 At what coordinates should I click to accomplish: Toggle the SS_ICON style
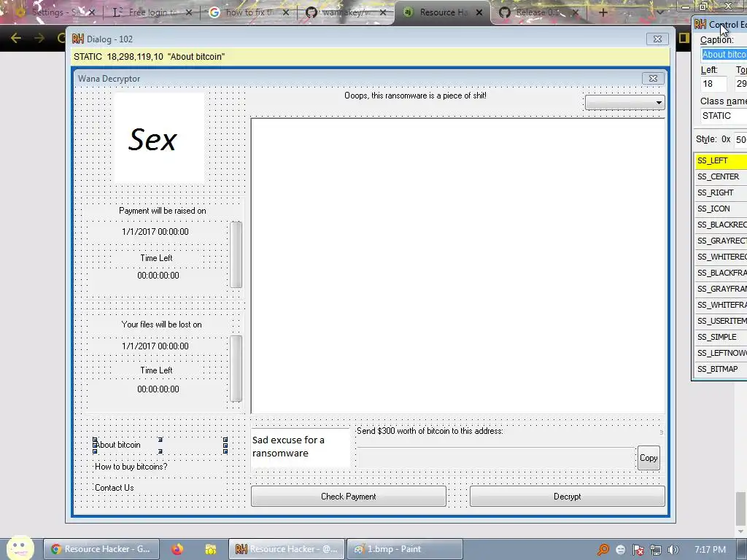click(721, 209)
